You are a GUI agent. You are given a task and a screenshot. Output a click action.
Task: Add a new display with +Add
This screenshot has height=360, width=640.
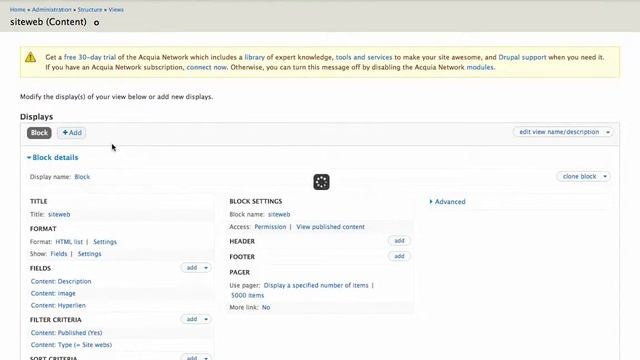72,133
